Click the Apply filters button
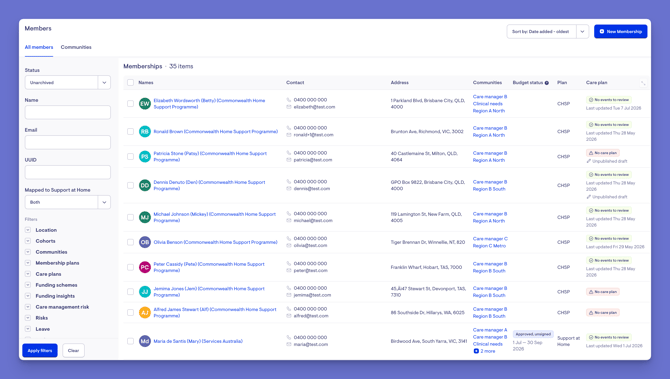This screenshot has height=379, width=670. coord(40,350)
